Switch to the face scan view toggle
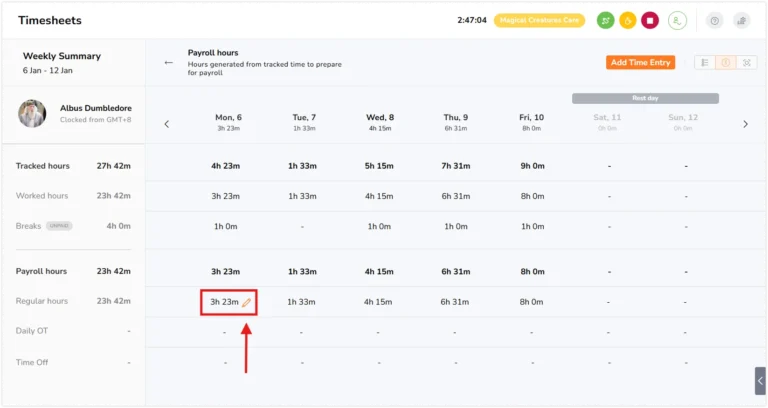This screenshot has width=768, height=408. (746, 63)
